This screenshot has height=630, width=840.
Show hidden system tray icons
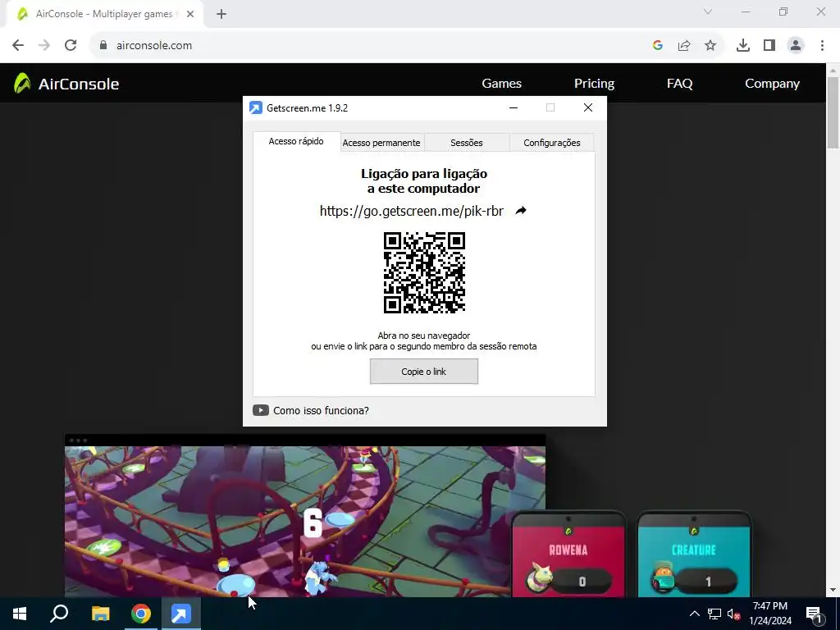694,614
